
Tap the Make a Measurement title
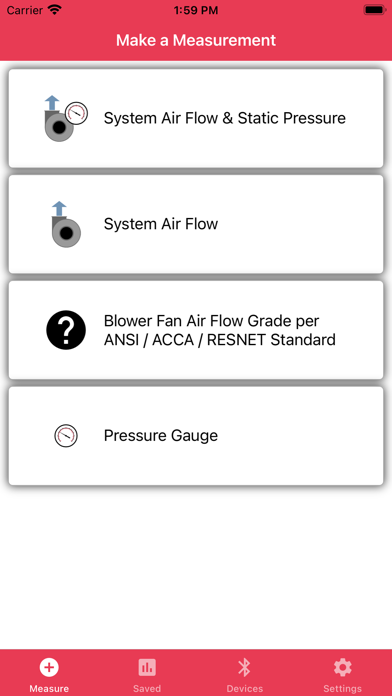point(196,40)
